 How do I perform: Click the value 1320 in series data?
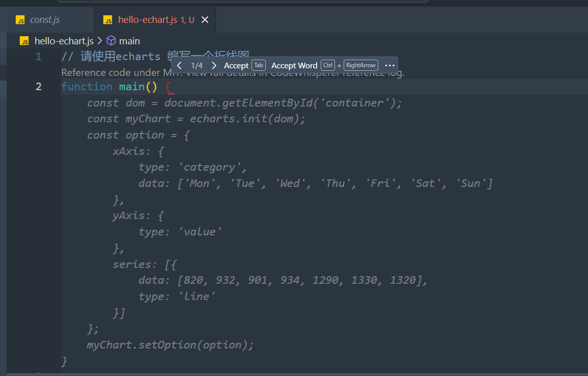[x=403, y=280]
